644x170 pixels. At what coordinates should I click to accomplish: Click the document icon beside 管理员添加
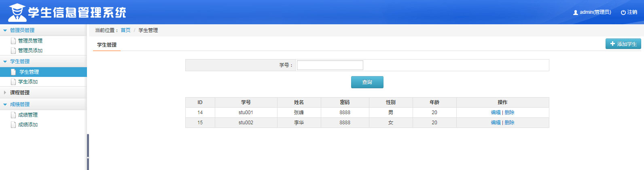(13, 51)
